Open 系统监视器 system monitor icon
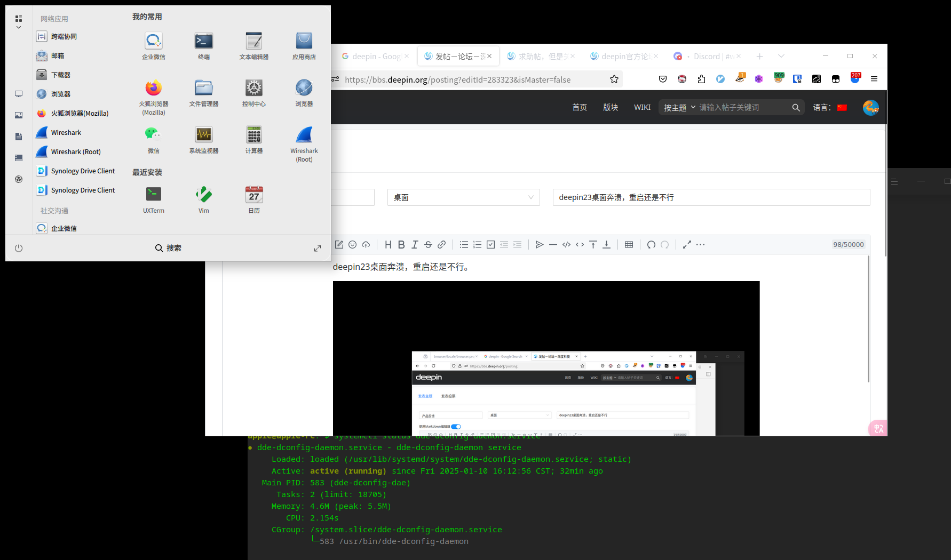Screen dimensions: 951x560 pos(204,139)
